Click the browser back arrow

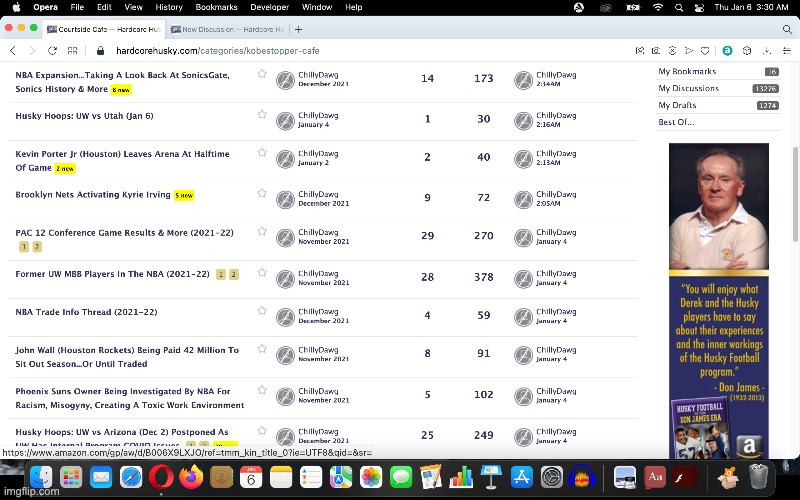pos(12,50)
